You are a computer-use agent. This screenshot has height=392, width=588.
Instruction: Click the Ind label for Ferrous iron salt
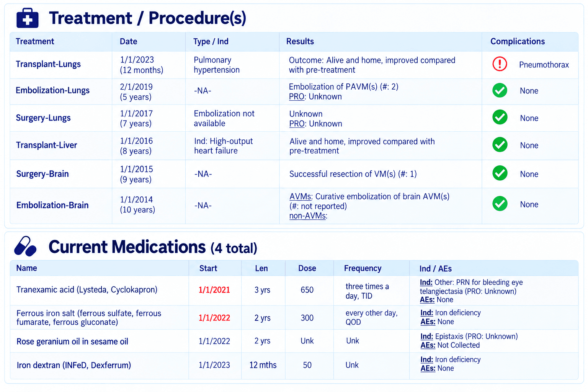click(427, 313)
